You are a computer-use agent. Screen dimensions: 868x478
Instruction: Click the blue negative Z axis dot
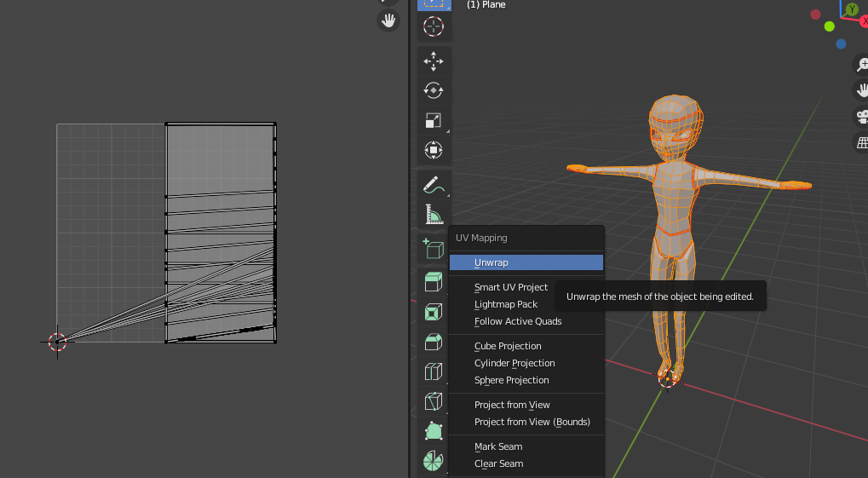pos(841,43)
